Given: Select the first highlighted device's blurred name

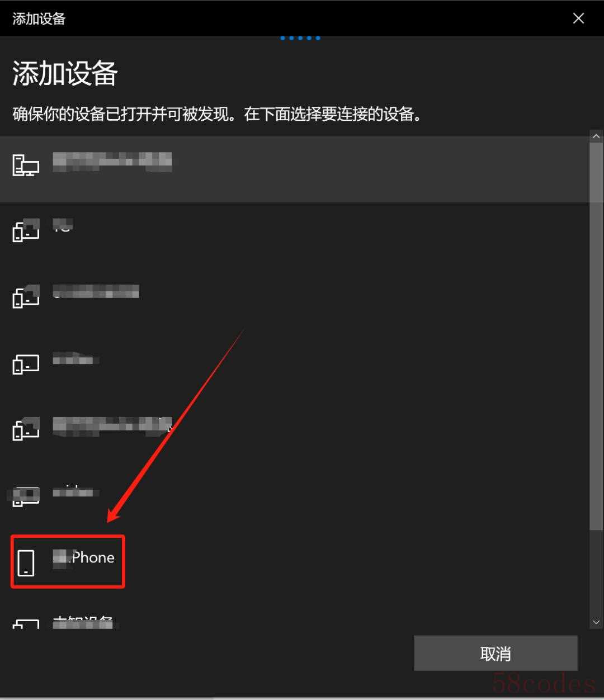Looking at the screenshot, I should click(x=112, y=161).
